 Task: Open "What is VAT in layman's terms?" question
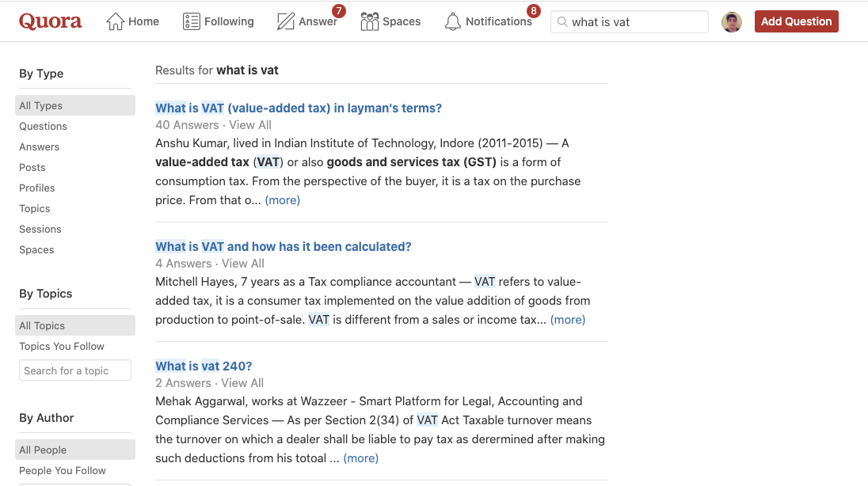coord(299,108)
